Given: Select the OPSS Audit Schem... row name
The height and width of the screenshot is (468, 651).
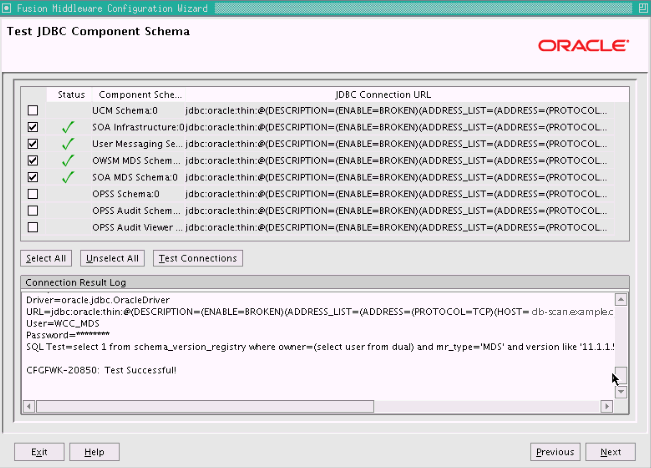Looking at the screenshot, I should tap(137, 211).
